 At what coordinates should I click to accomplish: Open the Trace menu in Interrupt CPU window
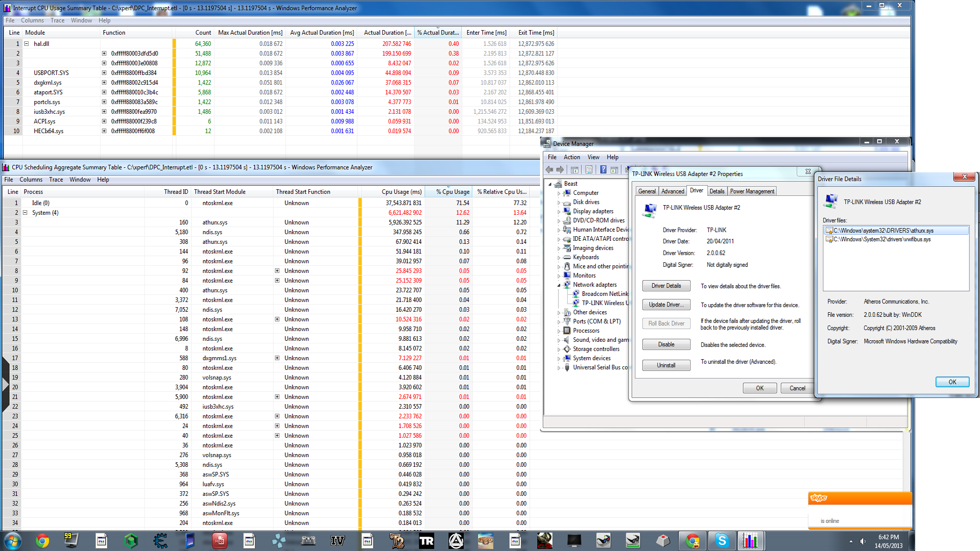pyautogui.click(x=57, y=20)
